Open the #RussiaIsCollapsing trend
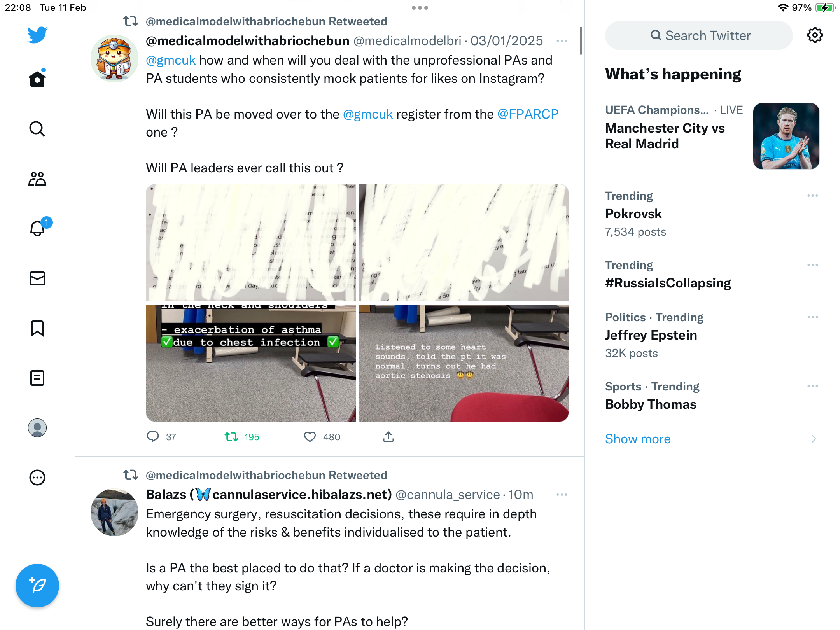Screen dimensions: 840x630 (x=668, y=283)
